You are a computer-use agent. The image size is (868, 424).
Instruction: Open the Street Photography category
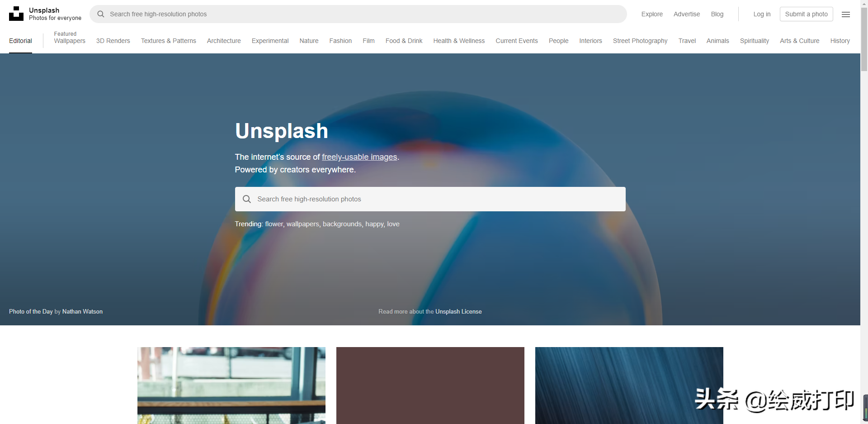point(640,41)
